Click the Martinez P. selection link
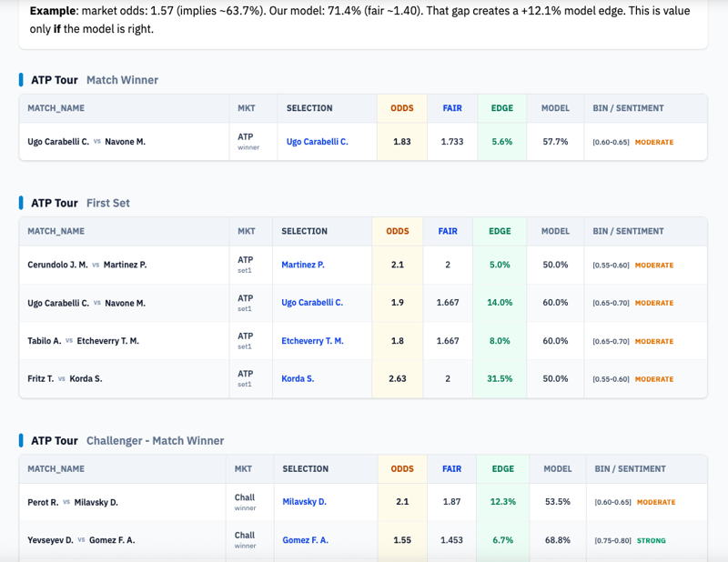728x562 pixels. (x=303, y=265)
